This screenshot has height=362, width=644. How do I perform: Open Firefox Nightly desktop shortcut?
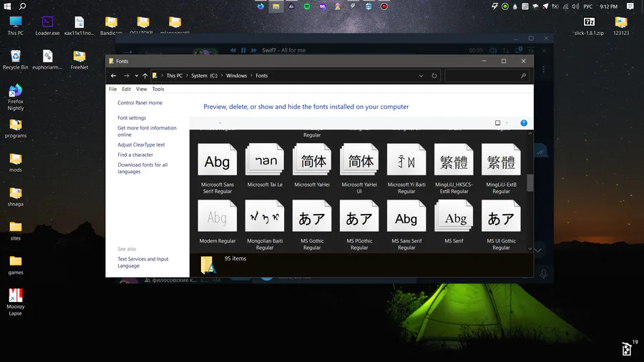point(15,97)
